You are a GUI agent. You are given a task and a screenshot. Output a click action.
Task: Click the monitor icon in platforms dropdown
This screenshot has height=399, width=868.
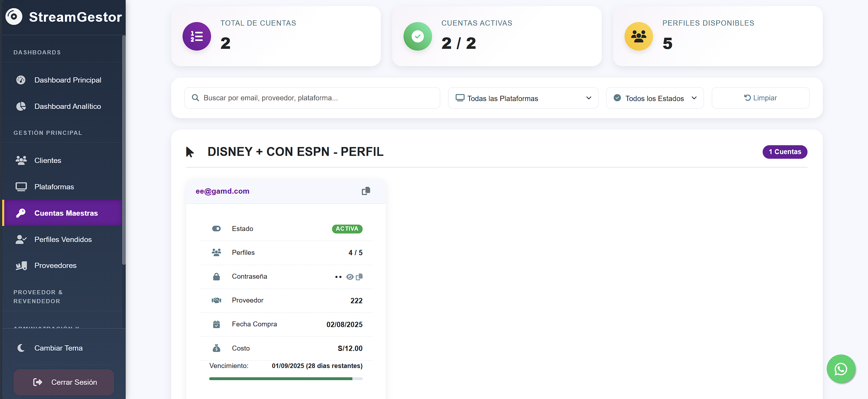click(460, 98)
